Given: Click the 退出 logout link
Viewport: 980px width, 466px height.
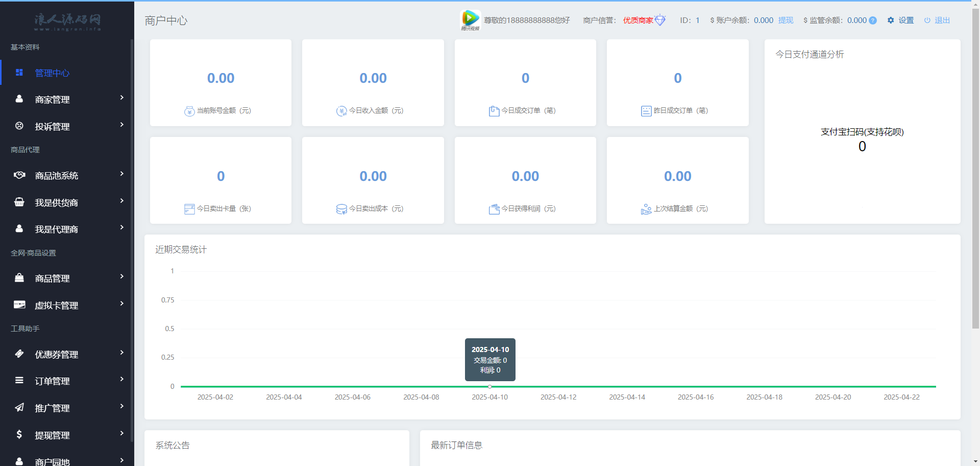Looking at the screenshot, I should (942, 20).
